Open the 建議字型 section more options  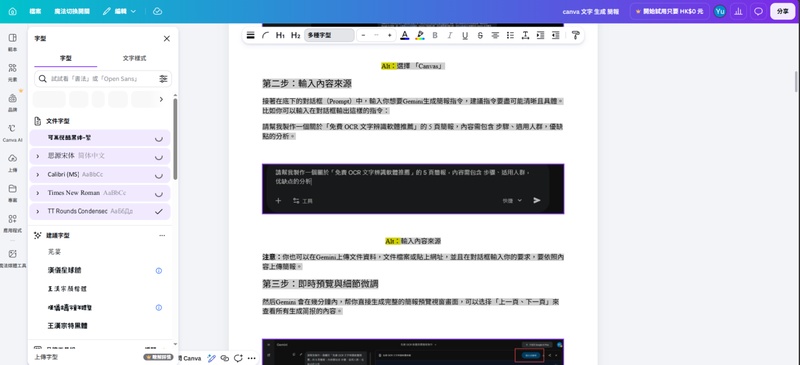tap(162, 235)
